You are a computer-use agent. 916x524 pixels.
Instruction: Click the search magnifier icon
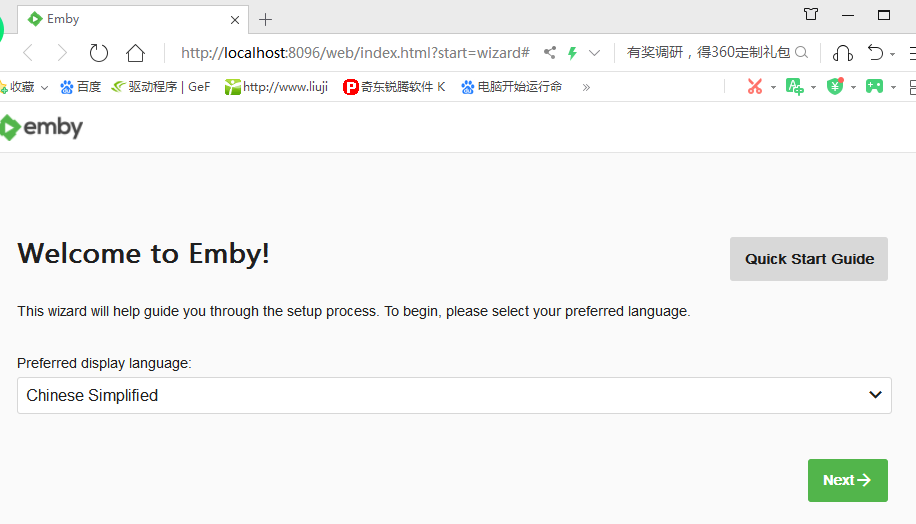pyautogui.click(x=802, y=53)
